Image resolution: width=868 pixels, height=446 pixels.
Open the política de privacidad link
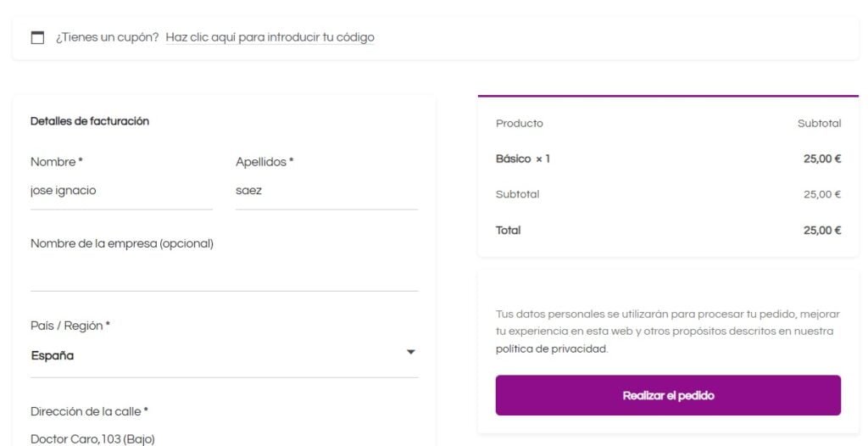pyautogui.click(x=551, y=349)
